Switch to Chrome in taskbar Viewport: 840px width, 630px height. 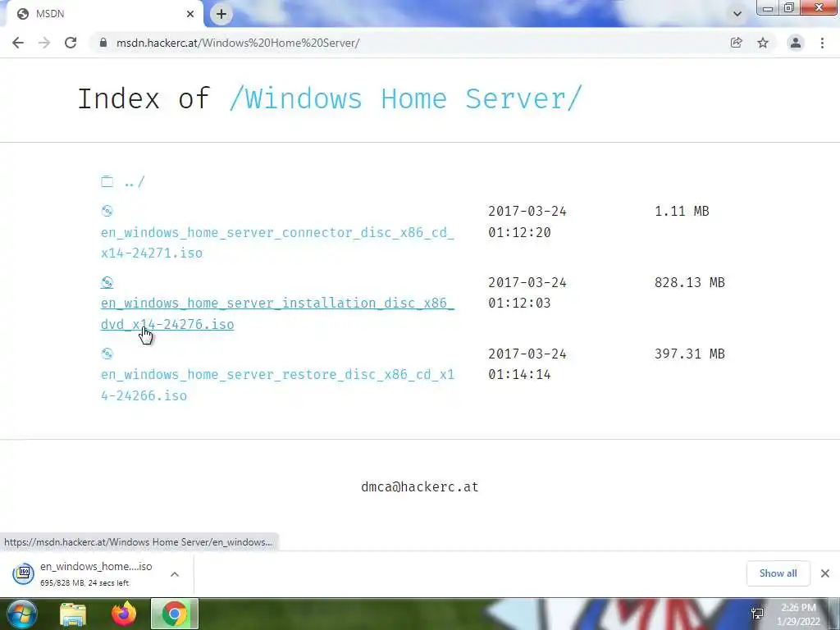(175, 614)
